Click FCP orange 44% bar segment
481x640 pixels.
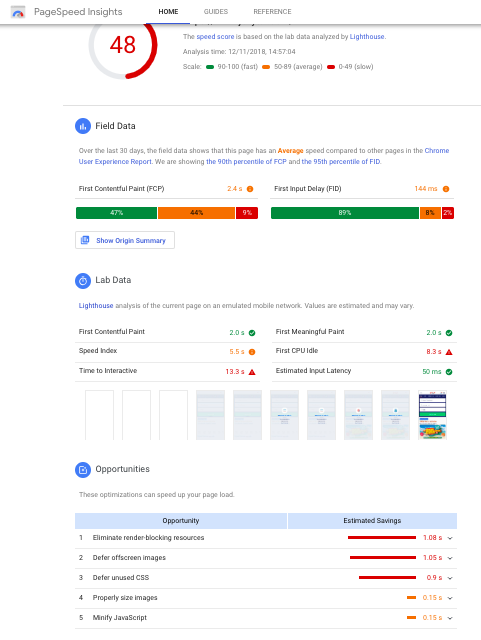click(x=196, y=213)
